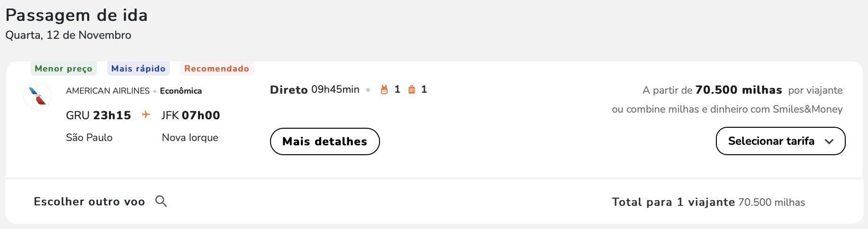Click the suitcase checked baggage icon
The width and height of the screenshot is (868, 229).
(x=412, y=89)
